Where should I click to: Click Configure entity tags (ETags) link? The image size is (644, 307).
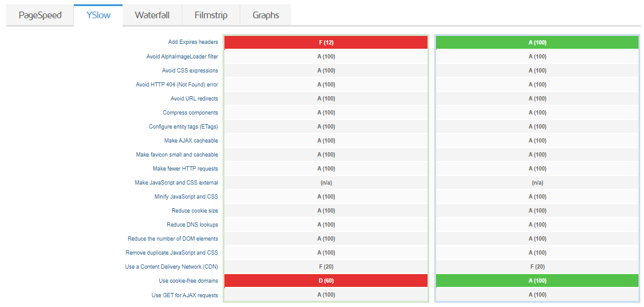183,127
